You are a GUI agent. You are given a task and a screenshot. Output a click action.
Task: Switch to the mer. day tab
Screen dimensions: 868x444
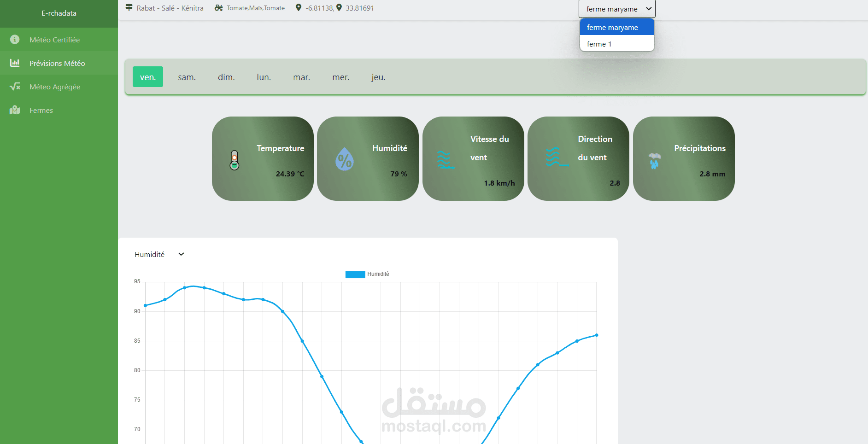tap(341, 77)
